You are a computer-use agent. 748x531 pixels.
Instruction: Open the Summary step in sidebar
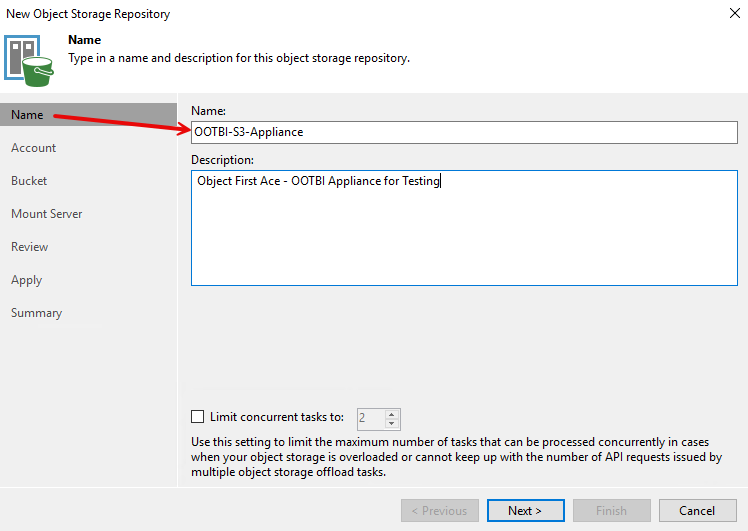tap(36, 313)
